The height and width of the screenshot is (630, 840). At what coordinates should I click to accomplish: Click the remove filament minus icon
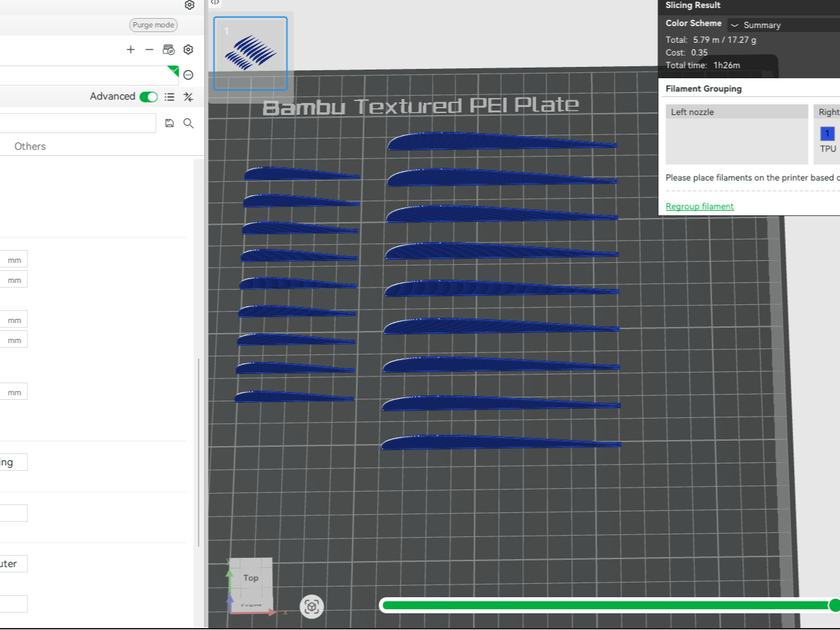[x=149, y=49]
